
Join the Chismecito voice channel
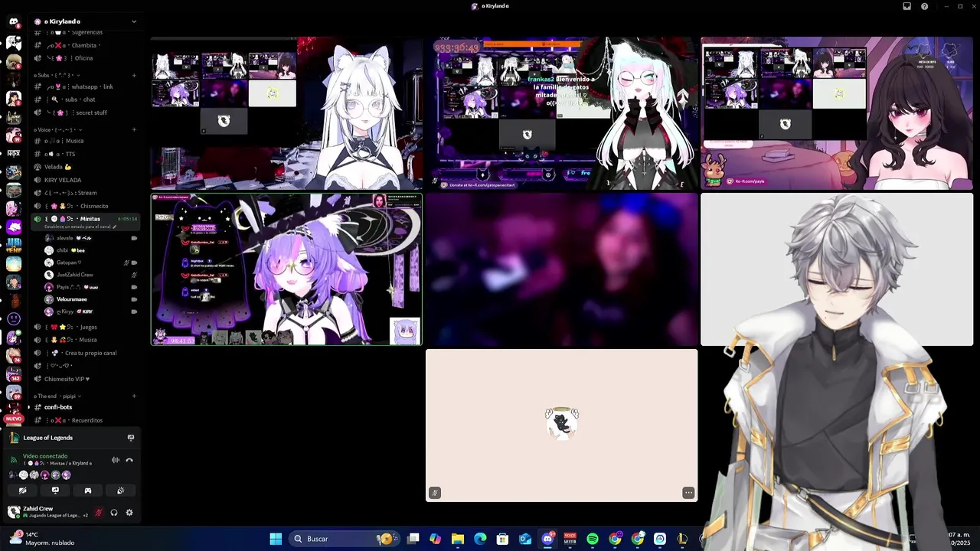[x=84, y=206]
